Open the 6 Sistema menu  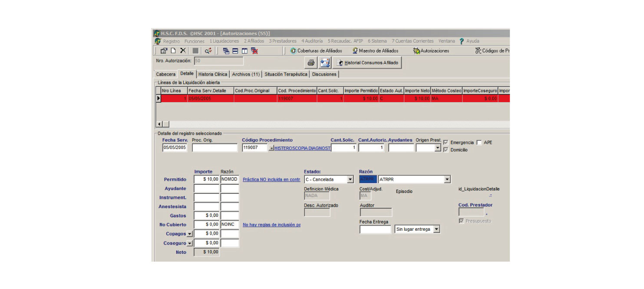(377, 41)
